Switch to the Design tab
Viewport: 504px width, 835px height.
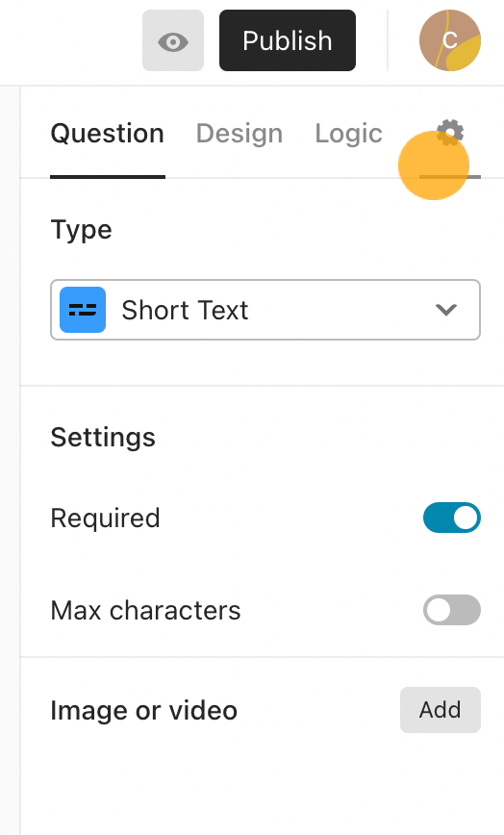point(239,133)
